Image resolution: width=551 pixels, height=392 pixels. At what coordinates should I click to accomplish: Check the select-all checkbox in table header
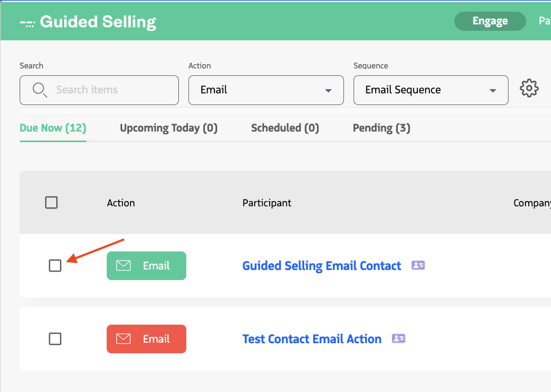51,203
